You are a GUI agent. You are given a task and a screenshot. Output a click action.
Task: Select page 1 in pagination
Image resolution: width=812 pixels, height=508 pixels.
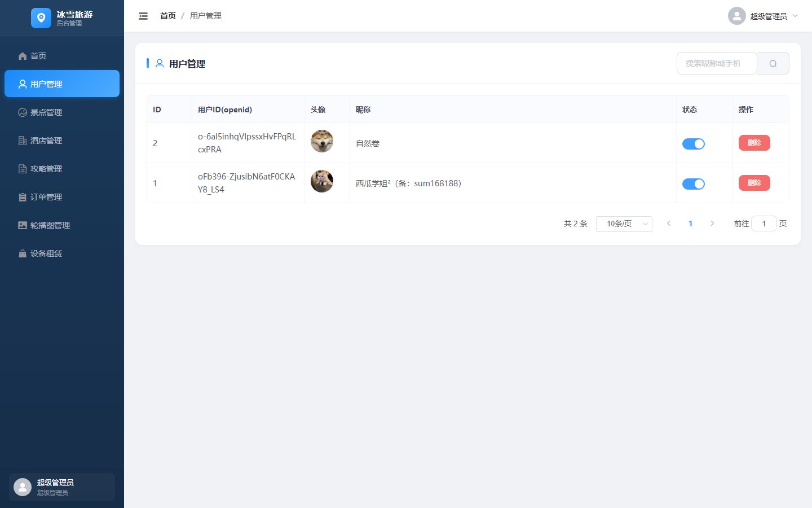(x=690, y=224)
